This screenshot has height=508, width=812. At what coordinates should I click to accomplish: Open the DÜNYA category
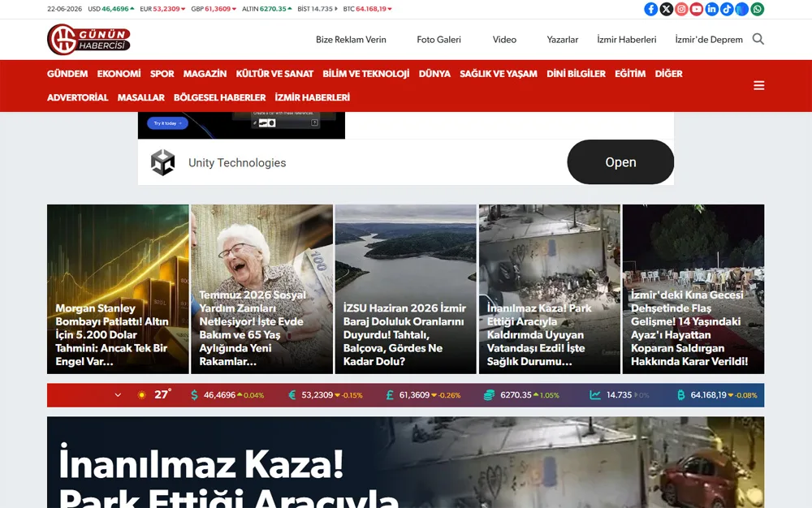click(434, 74)
